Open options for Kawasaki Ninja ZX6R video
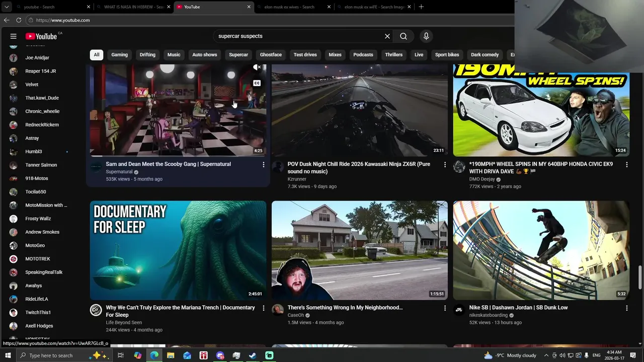 (445, 164)
